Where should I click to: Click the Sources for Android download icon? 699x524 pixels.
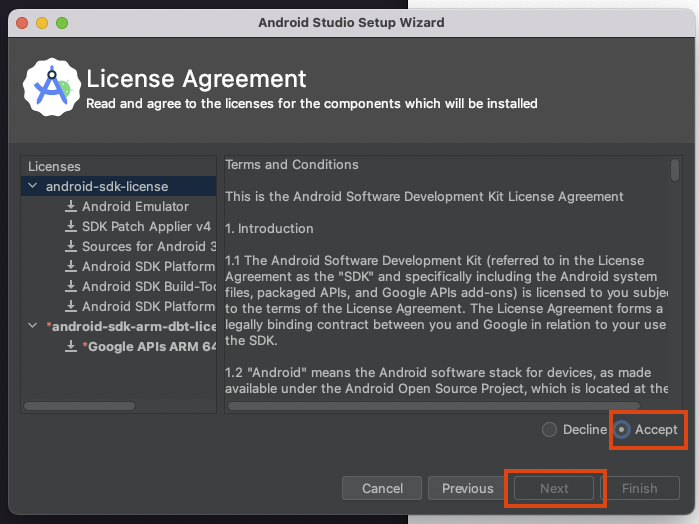pyautogui.click(x=70, y=246)
